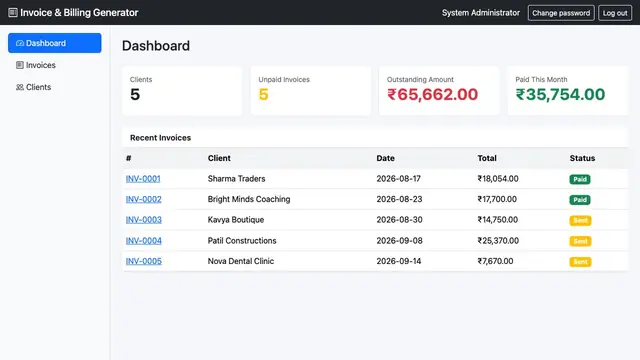Open invoice INV-0003
640x360 pixels.
pos(144,220)
